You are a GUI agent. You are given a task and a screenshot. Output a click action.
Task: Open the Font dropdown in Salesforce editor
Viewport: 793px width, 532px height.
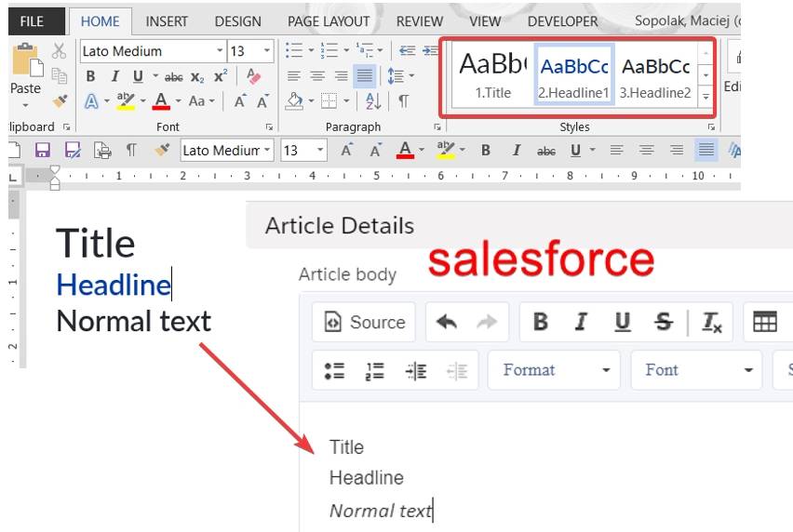coord(697,370)
